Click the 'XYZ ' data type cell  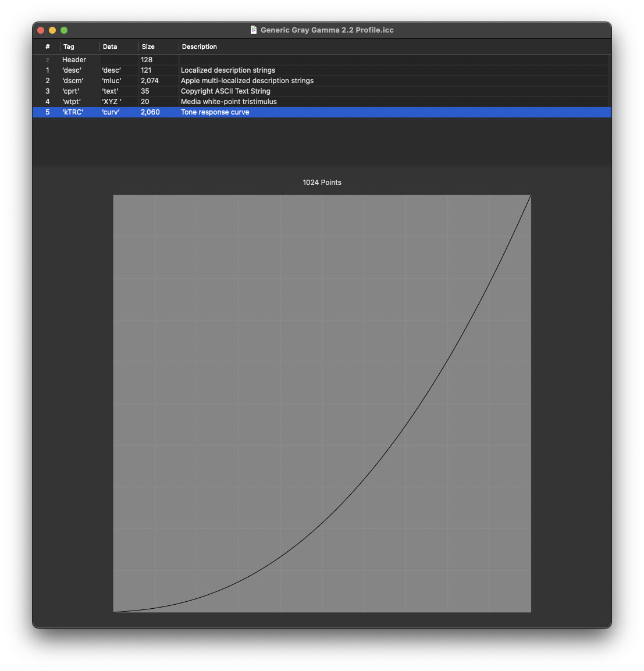pyautogui.click(x=111, y=102)
